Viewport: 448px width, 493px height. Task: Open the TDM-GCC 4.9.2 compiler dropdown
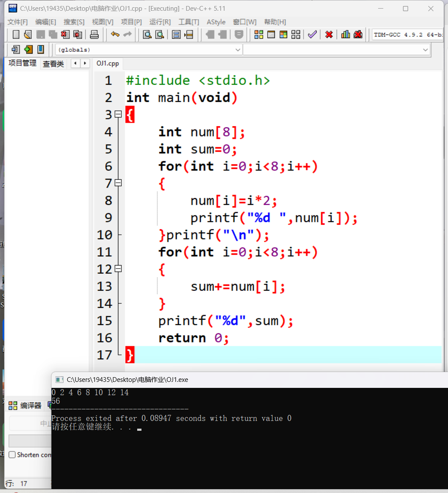coord(408,35)
